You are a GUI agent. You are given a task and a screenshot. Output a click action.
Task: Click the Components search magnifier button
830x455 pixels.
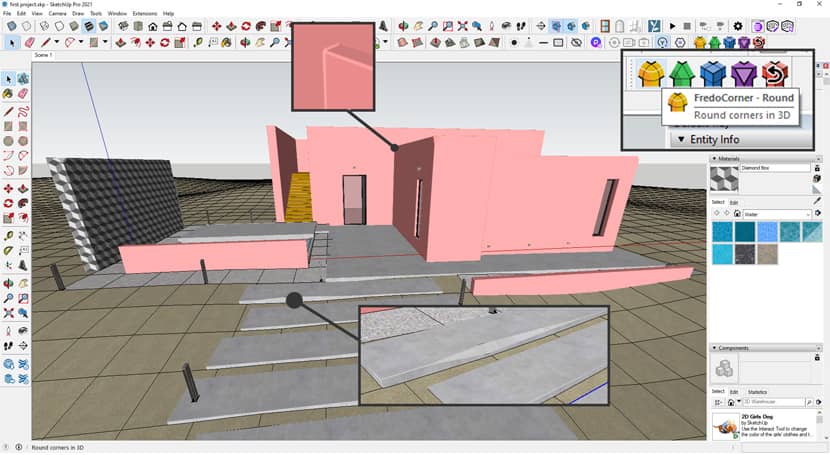tap(809, 402)
